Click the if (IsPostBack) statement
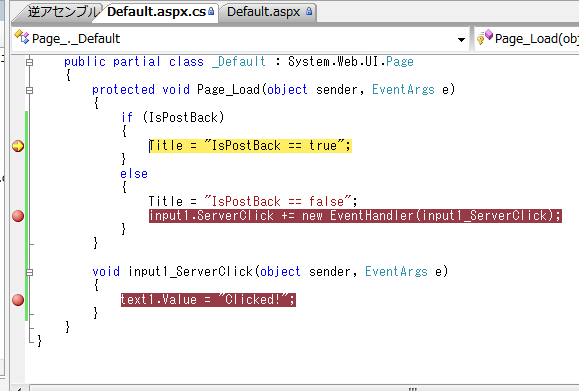579x391 pixels. 173,118
